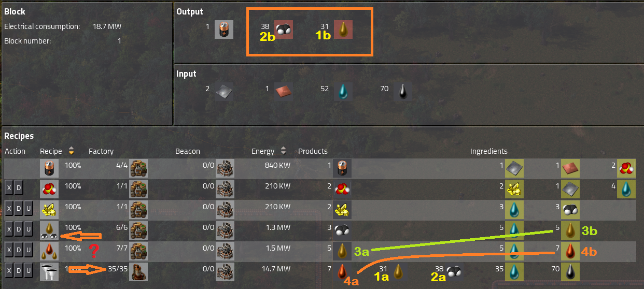Click the X button on the sulfur recipe row
This screenshot has width=644, height=290.
[x=9, y=208]
